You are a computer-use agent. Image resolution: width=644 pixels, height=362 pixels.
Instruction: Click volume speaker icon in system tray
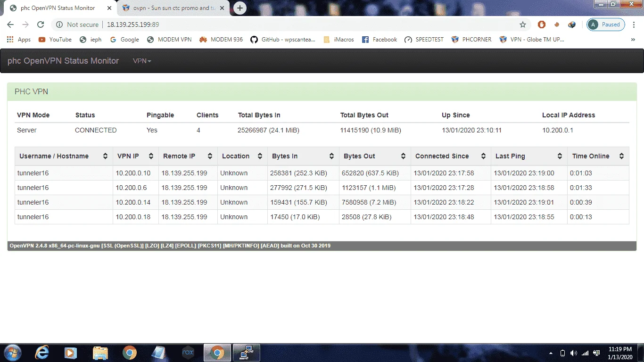[x=573, y=353]
